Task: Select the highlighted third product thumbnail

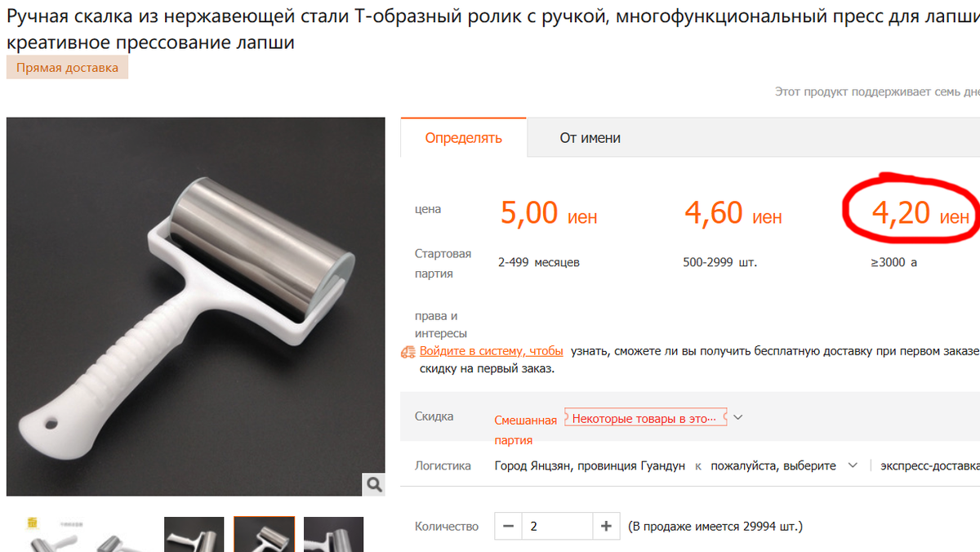Action: coord(265,534)
